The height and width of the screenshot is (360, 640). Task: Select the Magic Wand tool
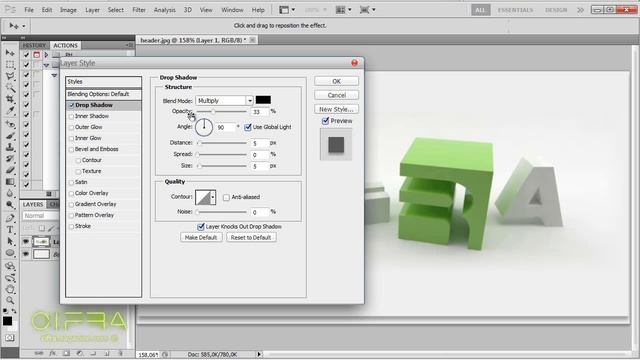[x=10, y=87]
